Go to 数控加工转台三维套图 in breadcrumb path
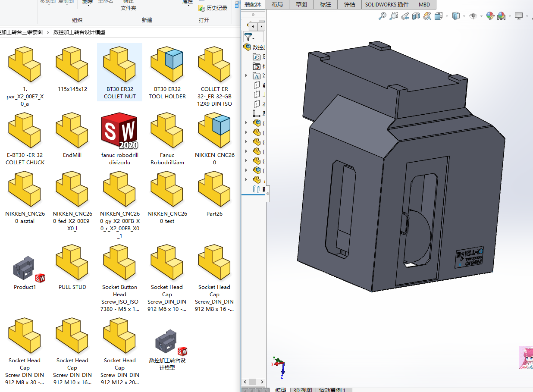Viewport: 533px width, 392px height. pyautogui.click(x=22, y=32)
